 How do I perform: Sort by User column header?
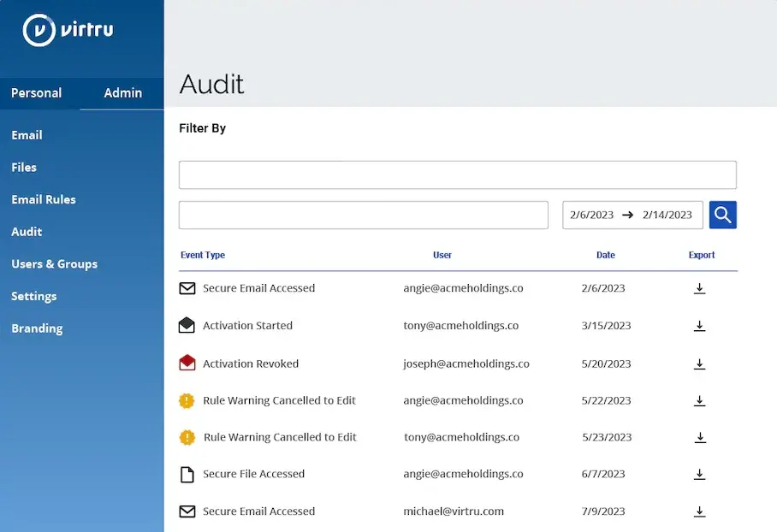[442, 255]
